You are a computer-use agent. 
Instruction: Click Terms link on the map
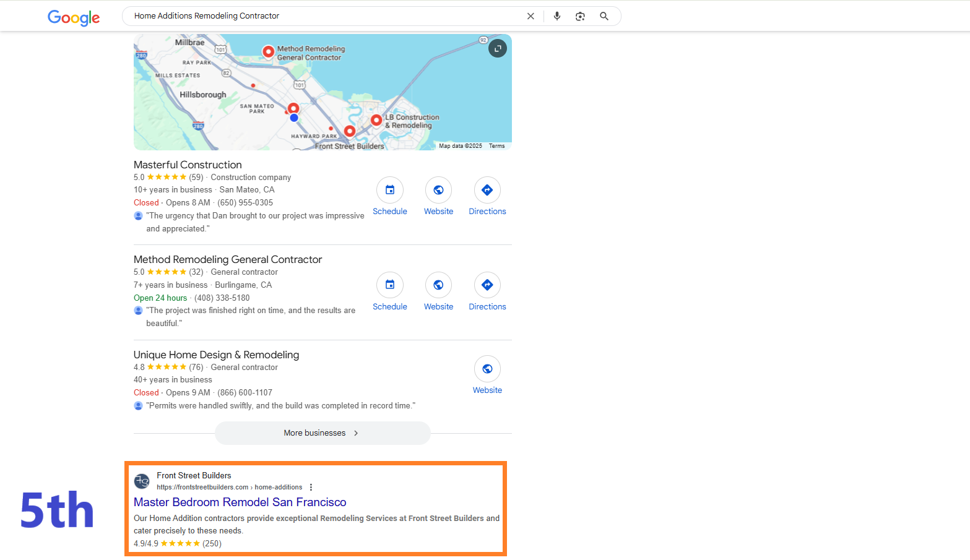[496, 146]
